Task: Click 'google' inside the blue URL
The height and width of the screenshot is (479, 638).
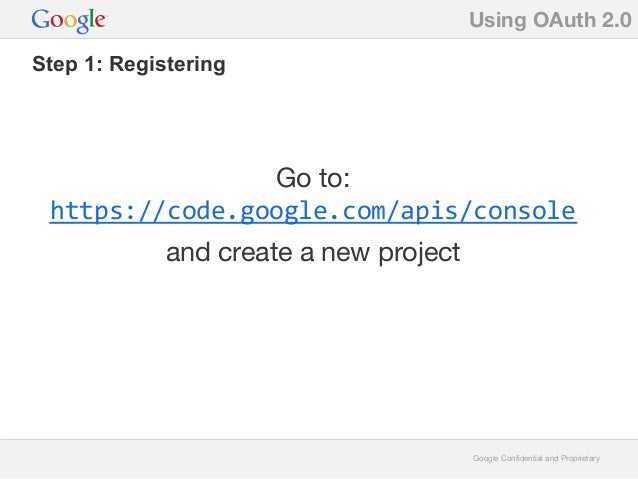Action: point(284,212)
